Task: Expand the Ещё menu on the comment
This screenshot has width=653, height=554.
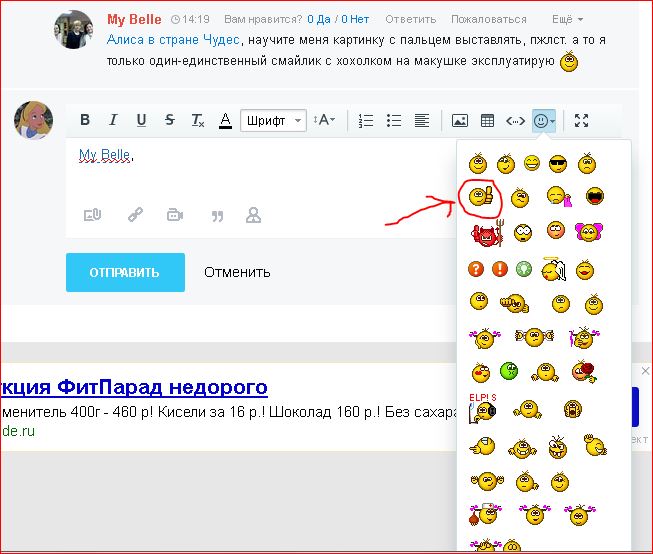Action: coord(567,19)
